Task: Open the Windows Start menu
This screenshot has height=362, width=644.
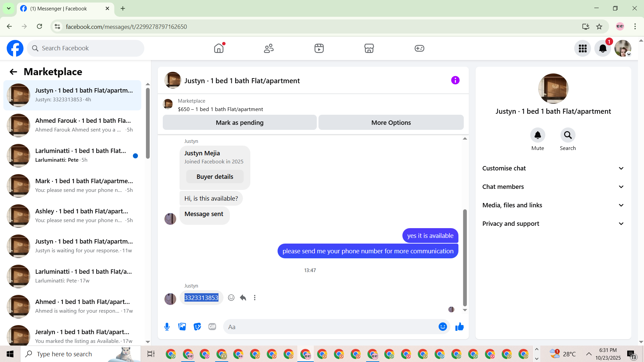Action: click(10, 354)
